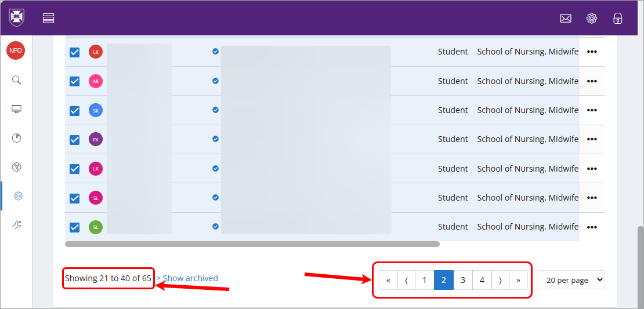Viewport: 644px width, 309px height.
Task: Uncheck the SK row checkbox
Action: (x=74, y=110)
